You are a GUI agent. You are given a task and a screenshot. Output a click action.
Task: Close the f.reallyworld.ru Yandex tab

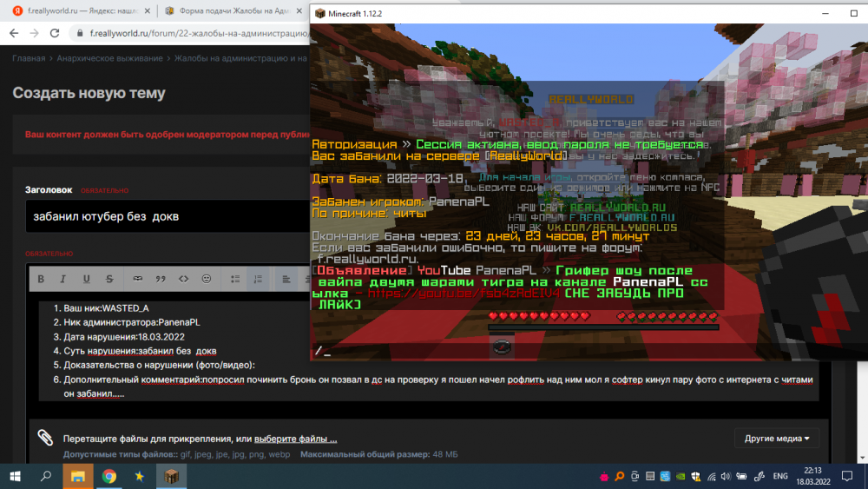coord(148,10)
